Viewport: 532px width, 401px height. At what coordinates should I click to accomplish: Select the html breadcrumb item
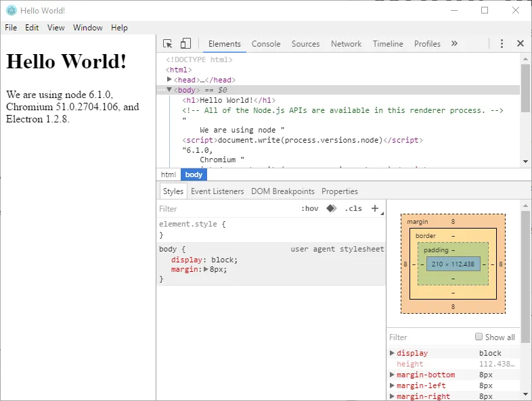point(168,174)
